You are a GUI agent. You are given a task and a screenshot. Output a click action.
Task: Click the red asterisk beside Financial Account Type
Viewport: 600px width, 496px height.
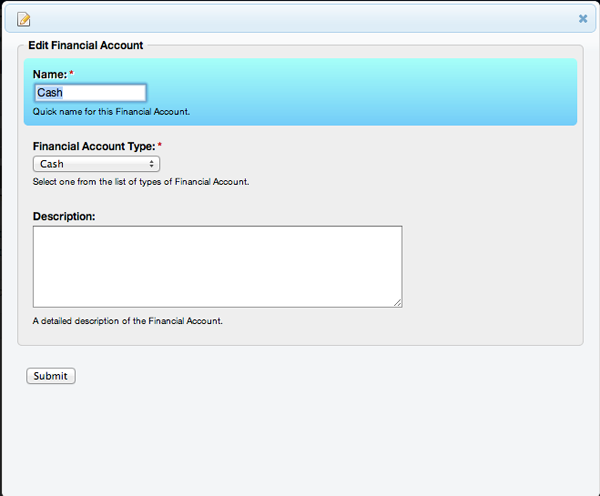point(159,146)
